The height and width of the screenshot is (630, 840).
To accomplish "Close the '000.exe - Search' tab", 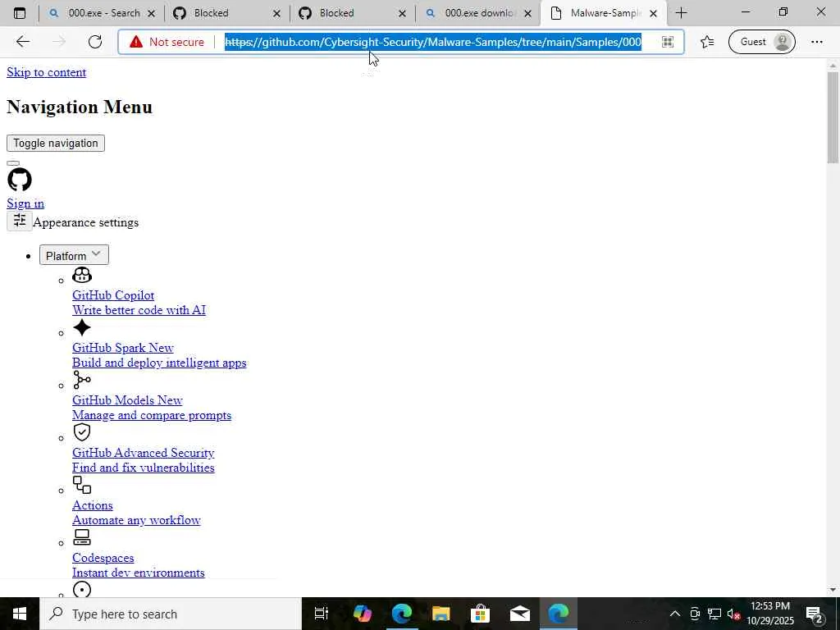I will tap(152, 13).
